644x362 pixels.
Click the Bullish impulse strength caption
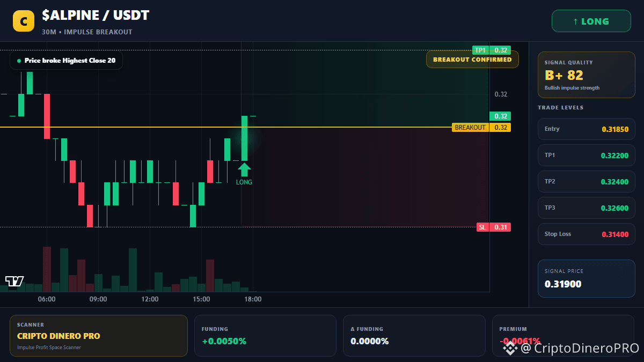[572, 88]
